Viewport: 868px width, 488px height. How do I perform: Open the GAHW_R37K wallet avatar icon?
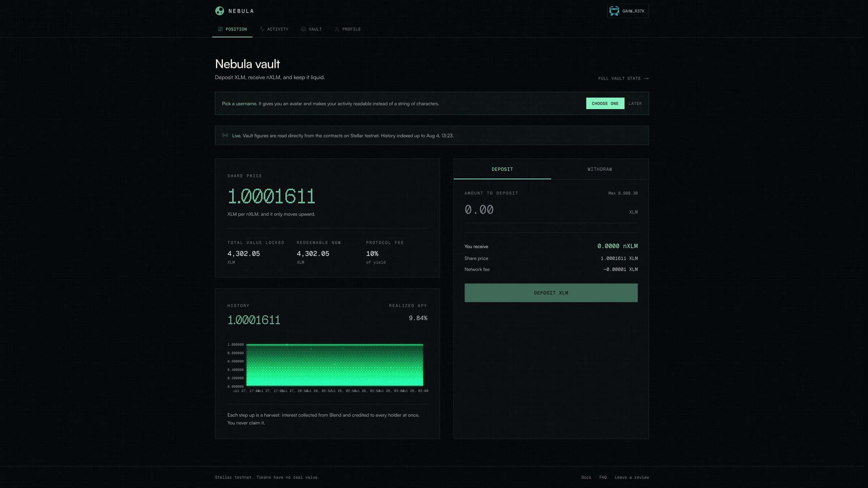click(x=614, y=11)
